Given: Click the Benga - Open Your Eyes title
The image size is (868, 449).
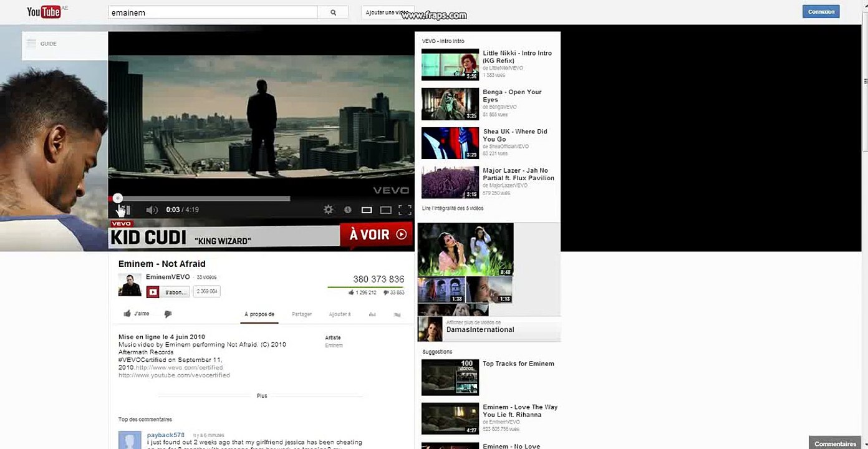Looking at the screenshot, I should [x=513, y=96].
